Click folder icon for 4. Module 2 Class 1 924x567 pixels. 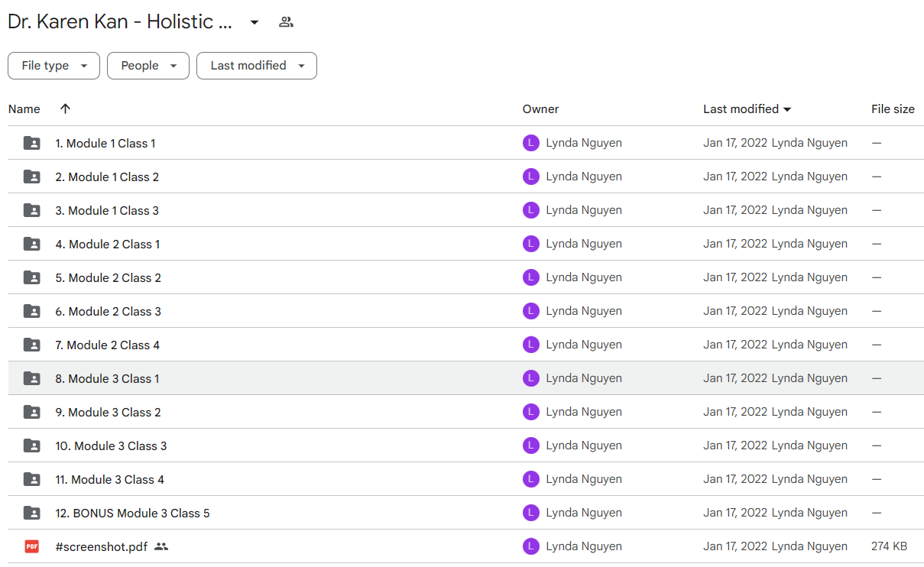click(31, 244)
